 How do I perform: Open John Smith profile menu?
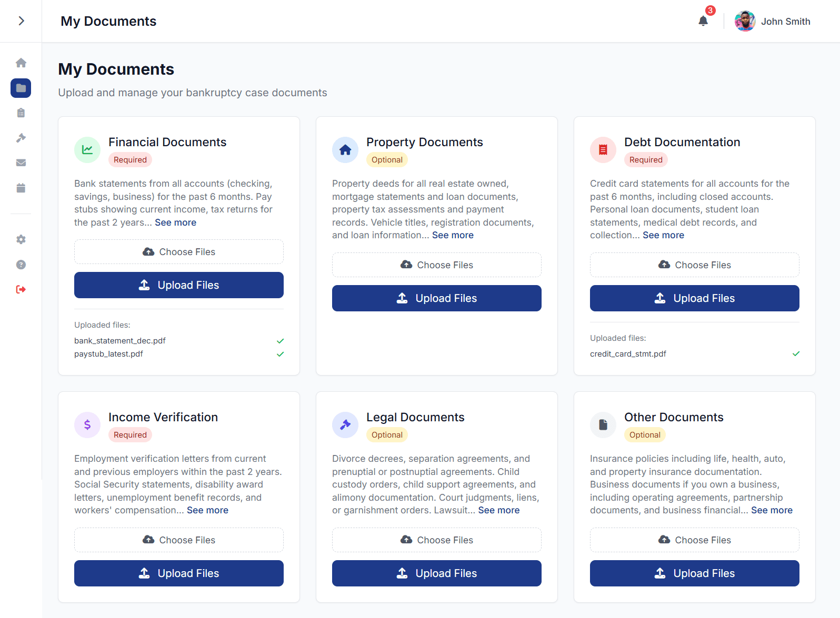point(772,21)
